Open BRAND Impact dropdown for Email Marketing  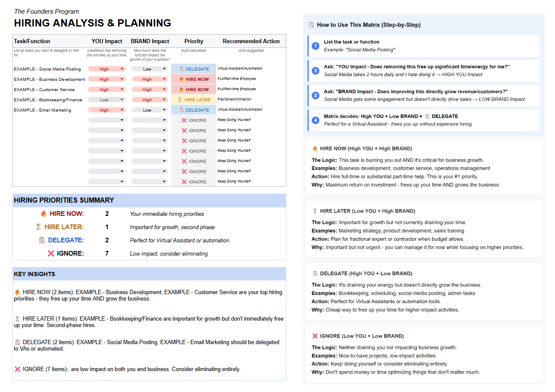pos(164,110)
